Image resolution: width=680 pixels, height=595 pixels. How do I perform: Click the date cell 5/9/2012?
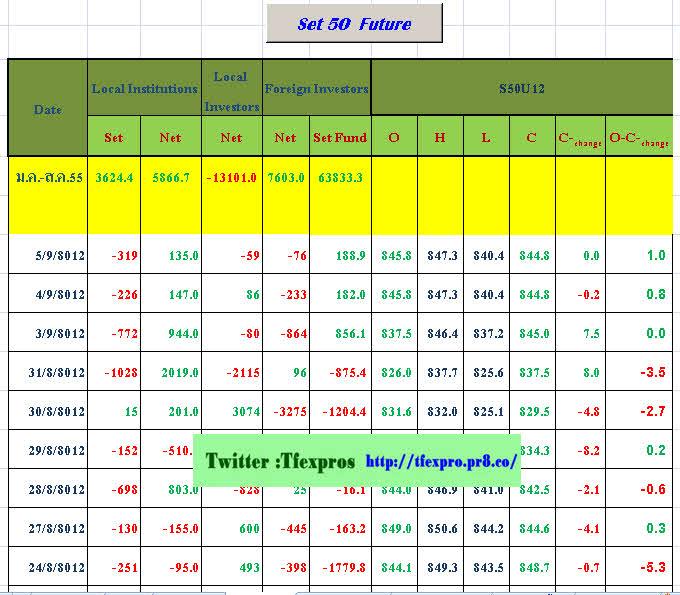coord(59,256)
